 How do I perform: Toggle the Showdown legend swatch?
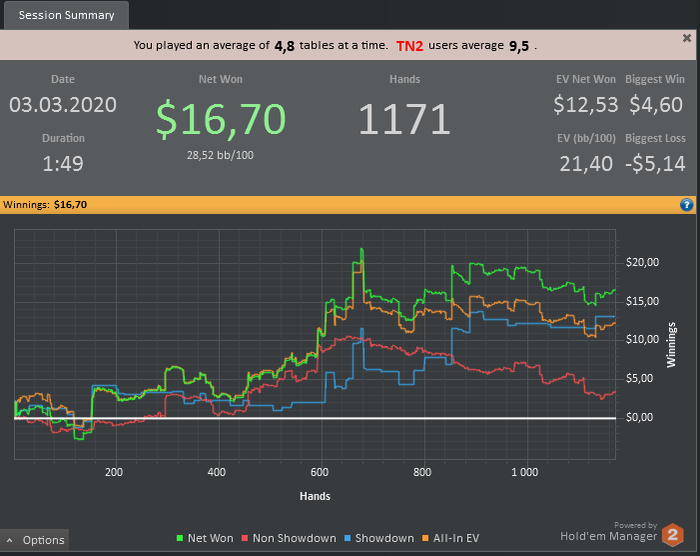347,538
